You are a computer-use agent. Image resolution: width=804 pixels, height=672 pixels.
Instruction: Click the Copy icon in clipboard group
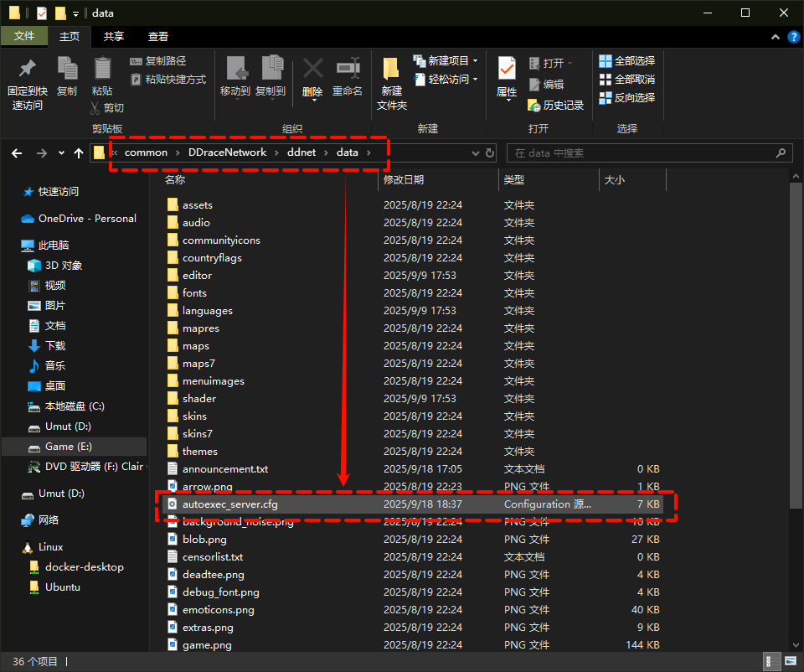67,68
